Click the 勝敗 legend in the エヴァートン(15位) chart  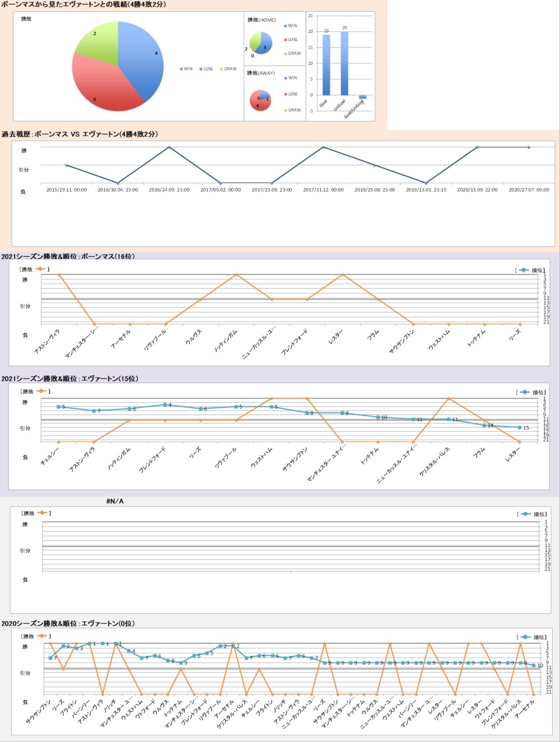35,391
